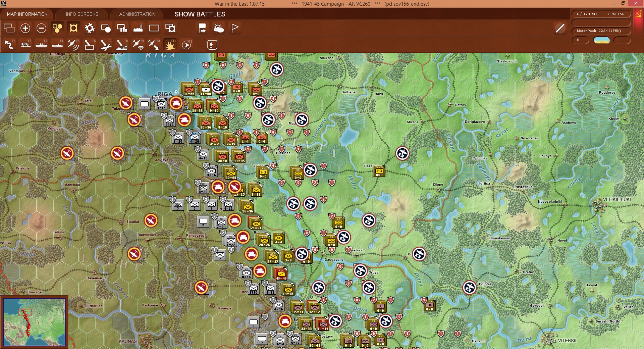This screenshot has width=644, height=349.
Task: Click the factory icon in the toolbar
Action: point(138,28)
